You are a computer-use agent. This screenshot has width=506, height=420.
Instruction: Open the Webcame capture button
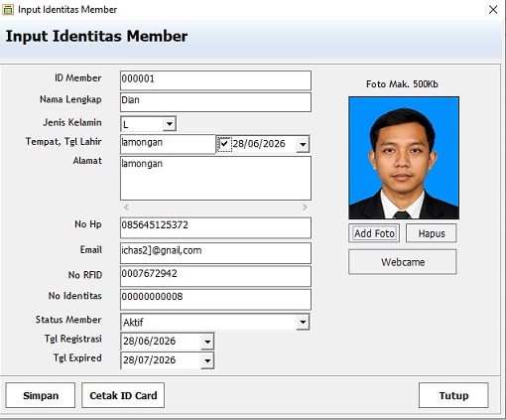tap(403, 262)
